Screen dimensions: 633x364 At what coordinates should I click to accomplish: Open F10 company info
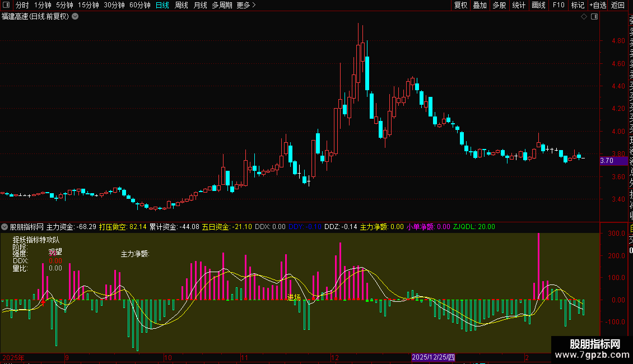tap(558, 5)
